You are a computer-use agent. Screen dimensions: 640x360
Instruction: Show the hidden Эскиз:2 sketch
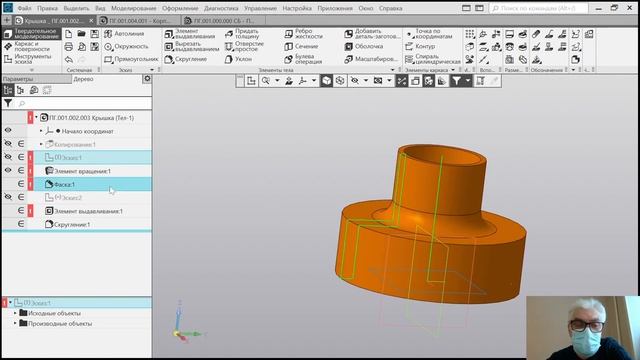pos(8,197)
